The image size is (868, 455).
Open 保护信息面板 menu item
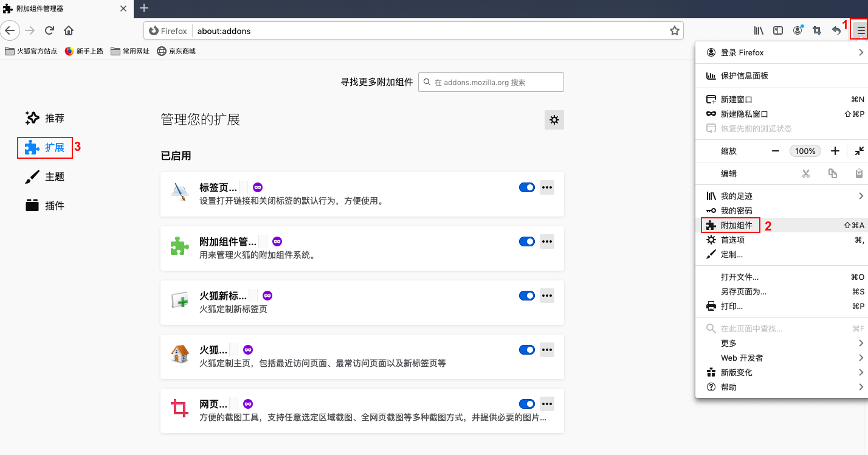(783, 76)
